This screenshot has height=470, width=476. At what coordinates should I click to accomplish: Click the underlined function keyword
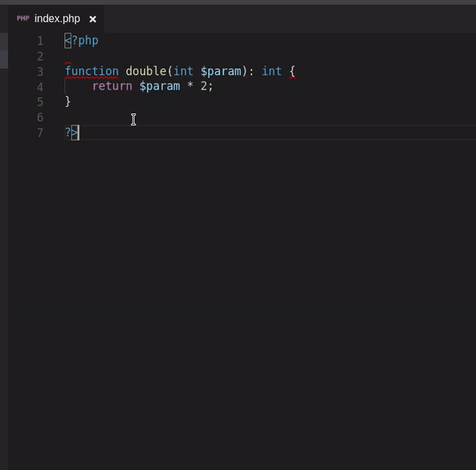(x=92, y=71)
